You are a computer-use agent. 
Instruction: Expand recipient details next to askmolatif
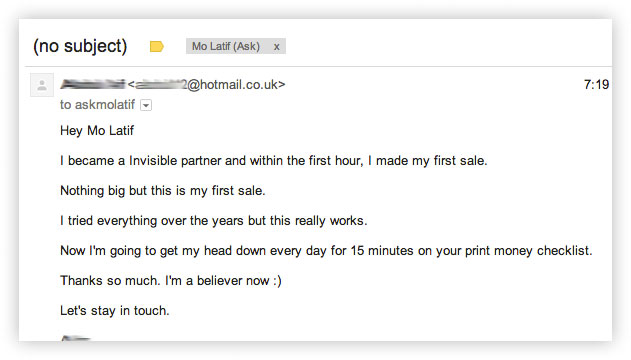[146, 105]
